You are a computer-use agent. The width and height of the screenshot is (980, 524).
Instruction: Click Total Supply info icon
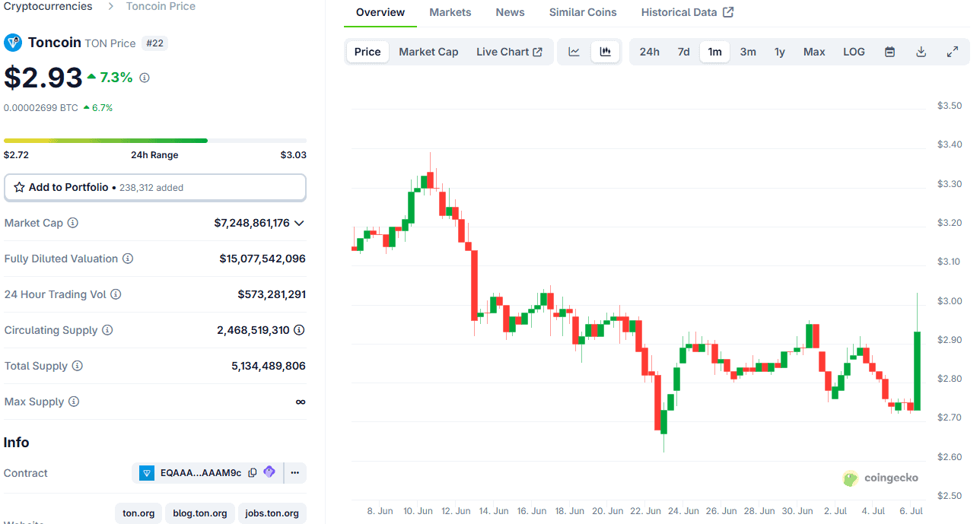pyautogui.click(x=77, y=366)
